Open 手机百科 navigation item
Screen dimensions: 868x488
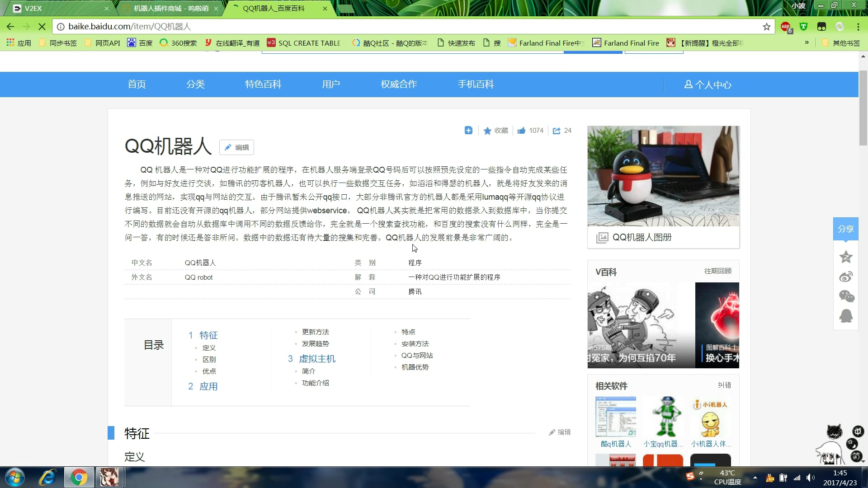[476, 84]
